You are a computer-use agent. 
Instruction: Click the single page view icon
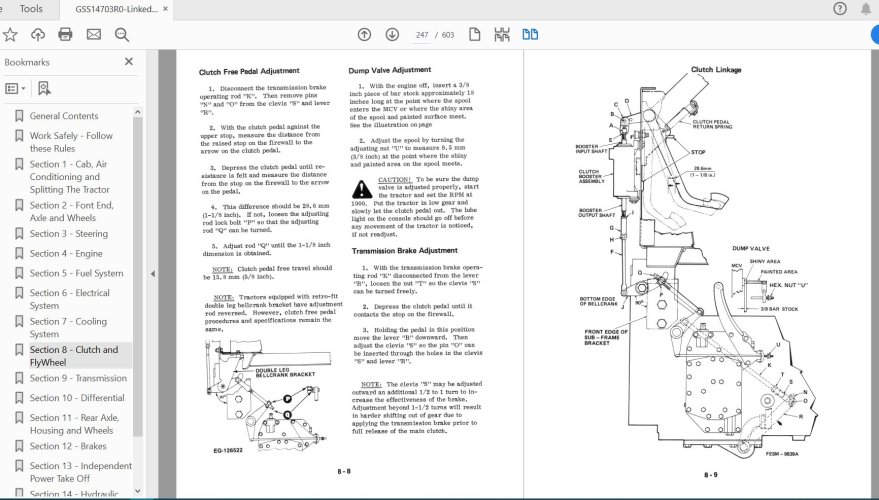[475, 35]
